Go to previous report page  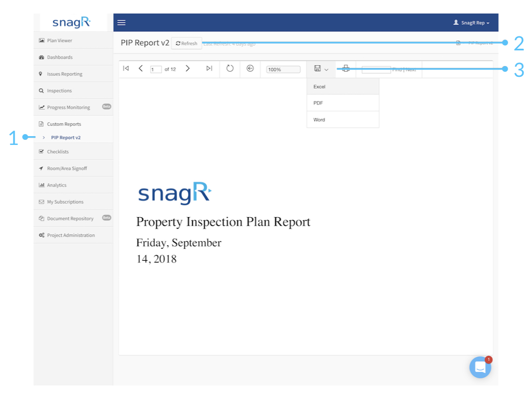[140, 69]
